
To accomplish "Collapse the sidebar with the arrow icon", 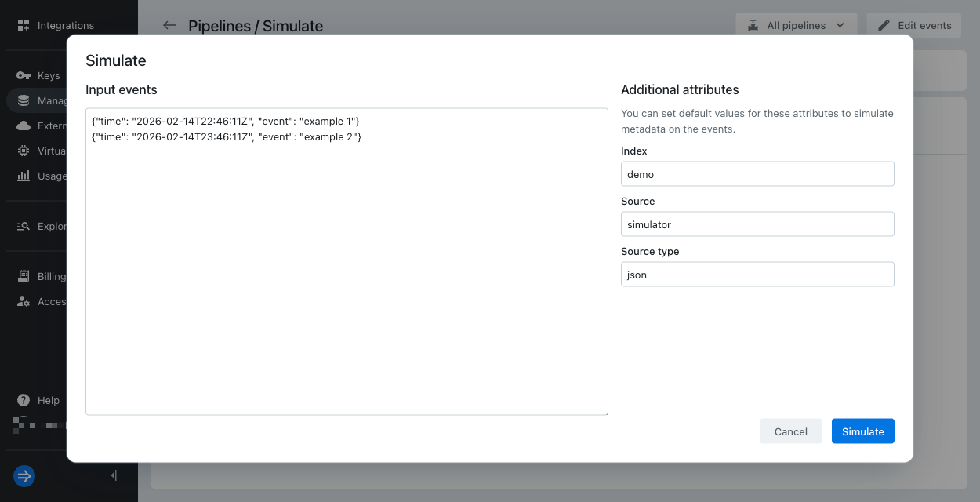I will (x=114, y=475).
